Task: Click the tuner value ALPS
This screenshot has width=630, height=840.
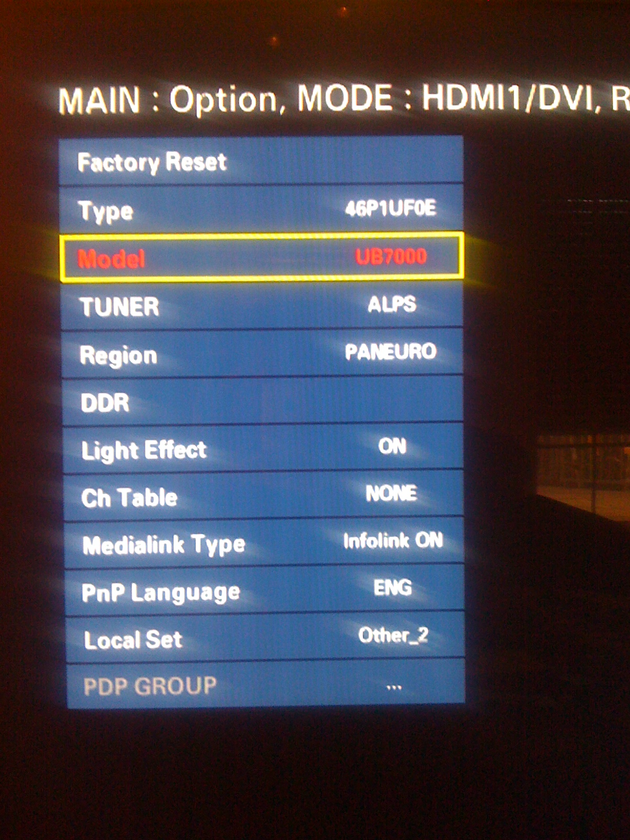Action: pos(392,304)
